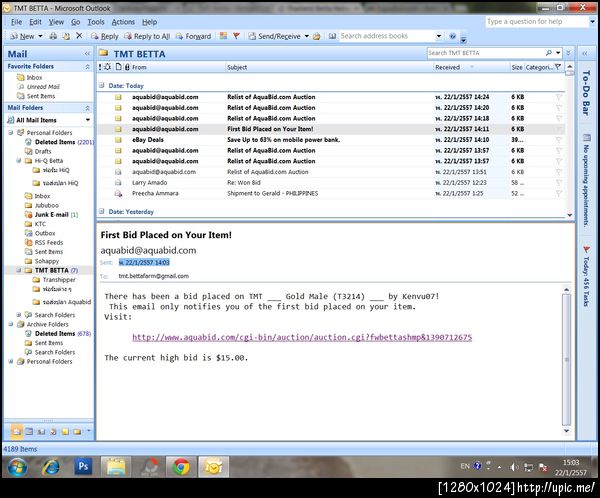Click the Calendar navigation icon at bottom
The image size is (600, 498).
click(29, 431)
